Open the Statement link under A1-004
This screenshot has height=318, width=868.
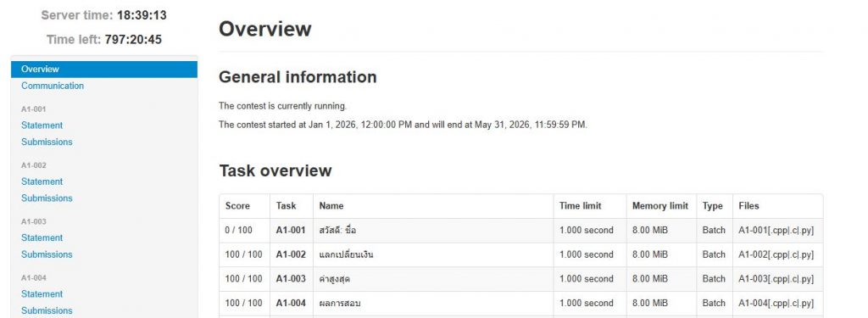click(42, 293)
